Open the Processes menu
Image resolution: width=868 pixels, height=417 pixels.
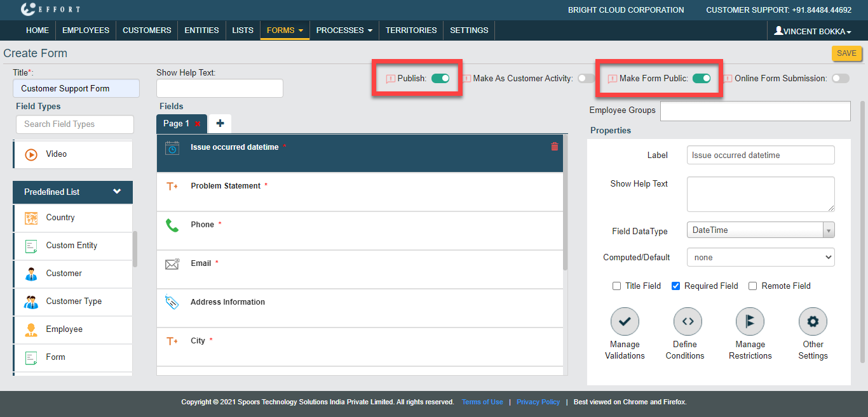click(x=344, y=30)
